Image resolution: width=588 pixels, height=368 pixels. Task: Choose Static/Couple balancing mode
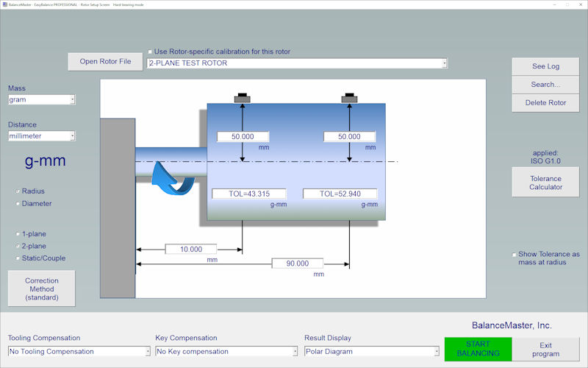pyautogui.click(x=18, y=258)
